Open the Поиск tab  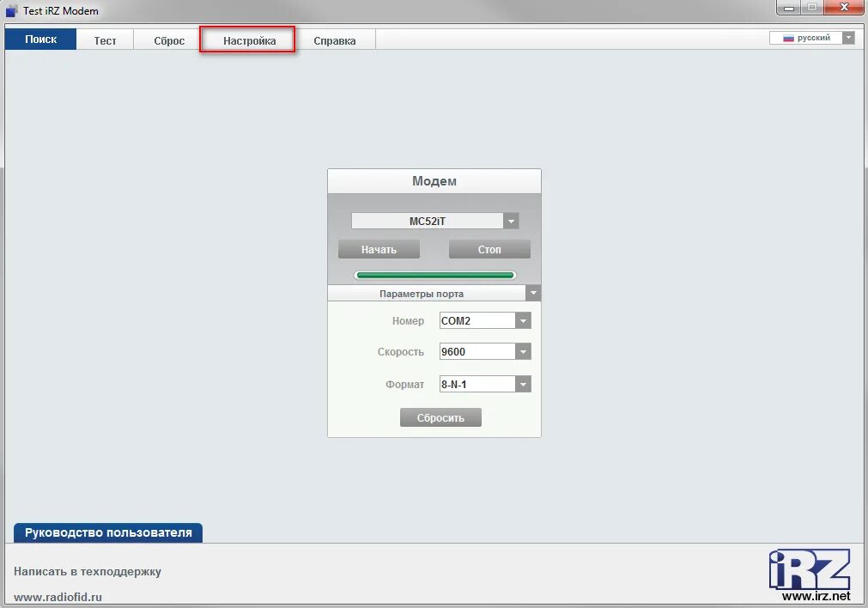click(40, 40)
